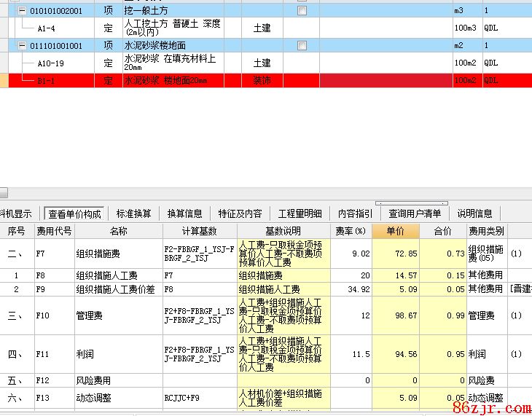Screen dimensions: 532x416
Task: View the 说明信息 tab
Action: click(x=474, y=213)
